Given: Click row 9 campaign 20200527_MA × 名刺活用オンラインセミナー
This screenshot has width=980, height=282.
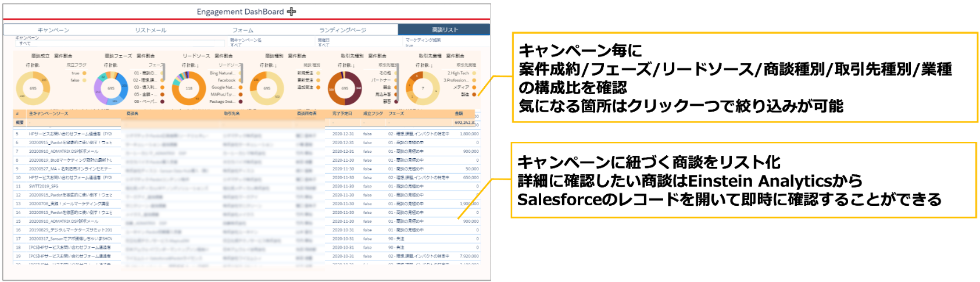Looking at the screenshot, I should [70, 169].
